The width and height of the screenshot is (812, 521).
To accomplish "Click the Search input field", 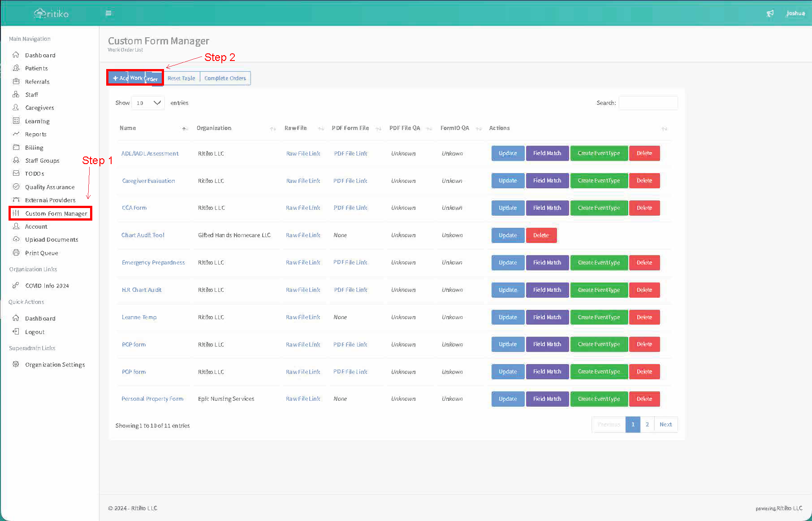I will click(x=648, y=103).
